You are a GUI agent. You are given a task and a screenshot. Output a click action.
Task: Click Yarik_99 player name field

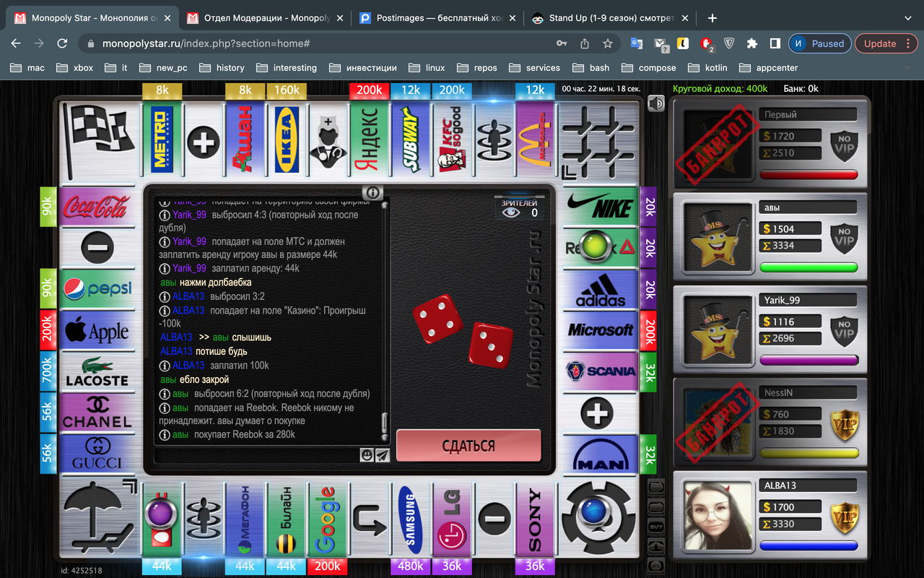tap(808, 300)
